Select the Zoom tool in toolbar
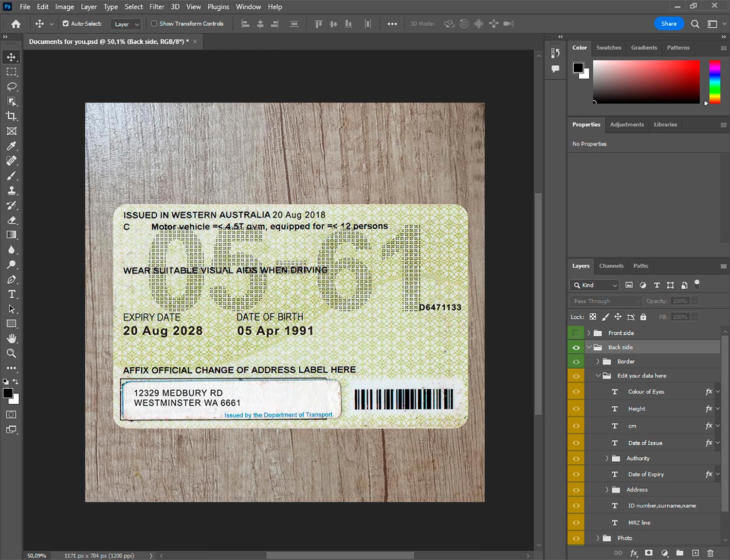Viewport: 730px width, 560px height. click(12, 353)
